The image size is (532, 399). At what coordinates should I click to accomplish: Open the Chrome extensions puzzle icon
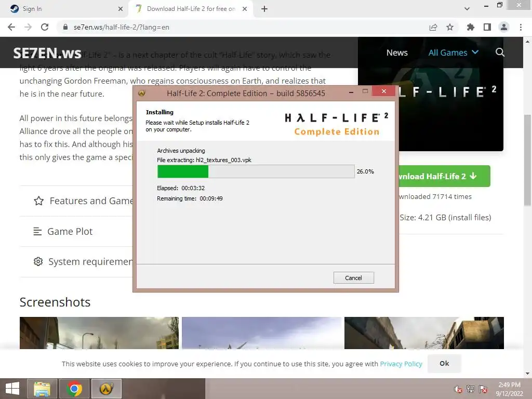coord(470,27)
